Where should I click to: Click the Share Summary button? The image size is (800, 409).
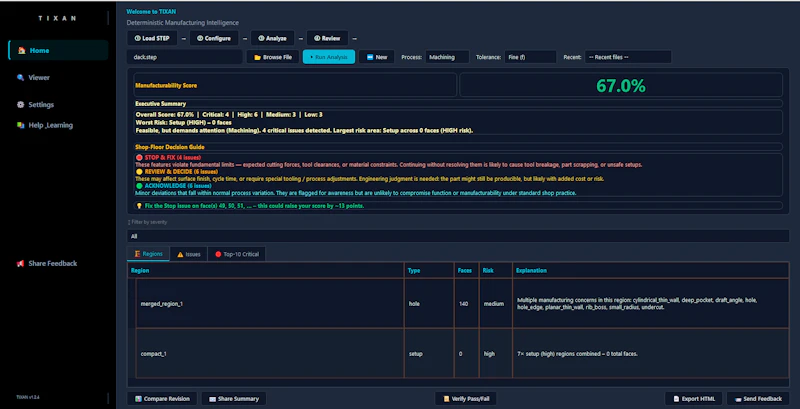234,399
